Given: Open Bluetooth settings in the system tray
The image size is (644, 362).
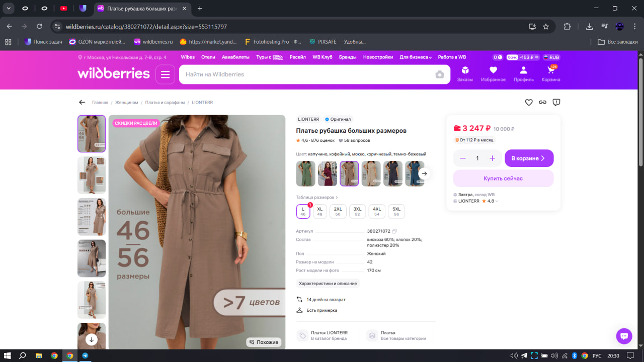Looking at the screenshot, I should (575, 355).
